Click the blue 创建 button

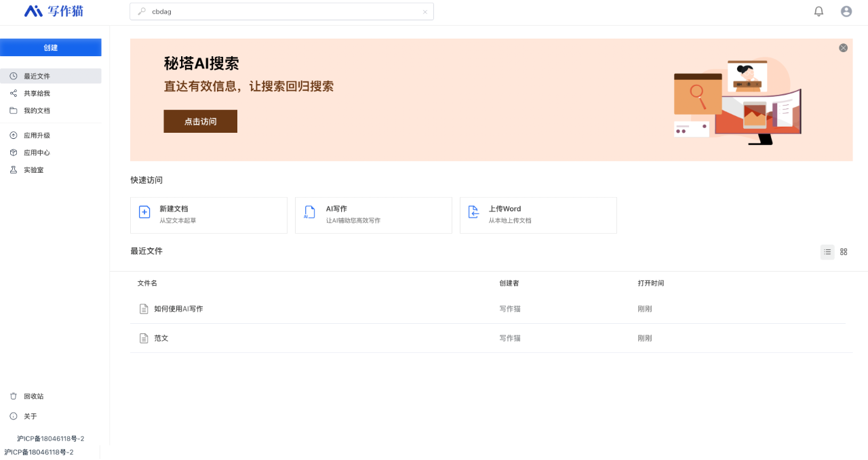pyautogui.click(x=50, y=47)
